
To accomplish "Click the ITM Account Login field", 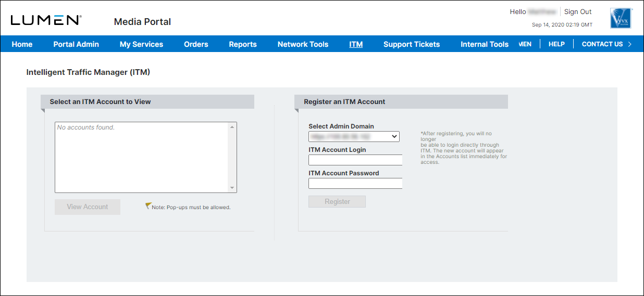I will [355, 160].
